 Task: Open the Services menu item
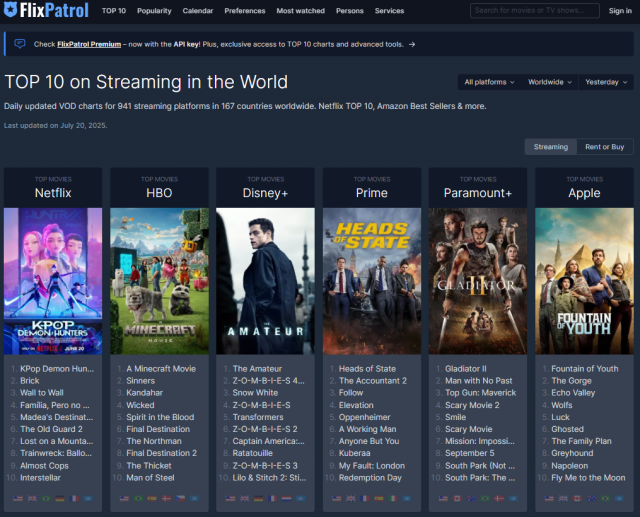(x=389, y=11)
